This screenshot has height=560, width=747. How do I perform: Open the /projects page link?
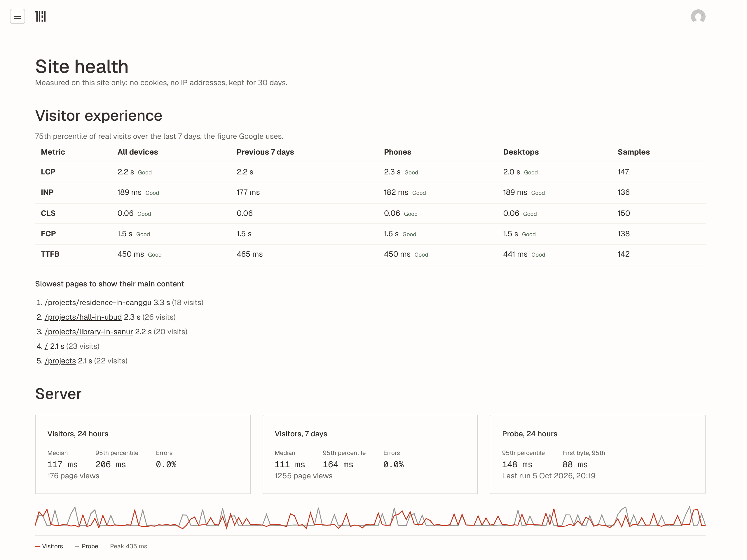pyautogui.click(x=60, y=361)
